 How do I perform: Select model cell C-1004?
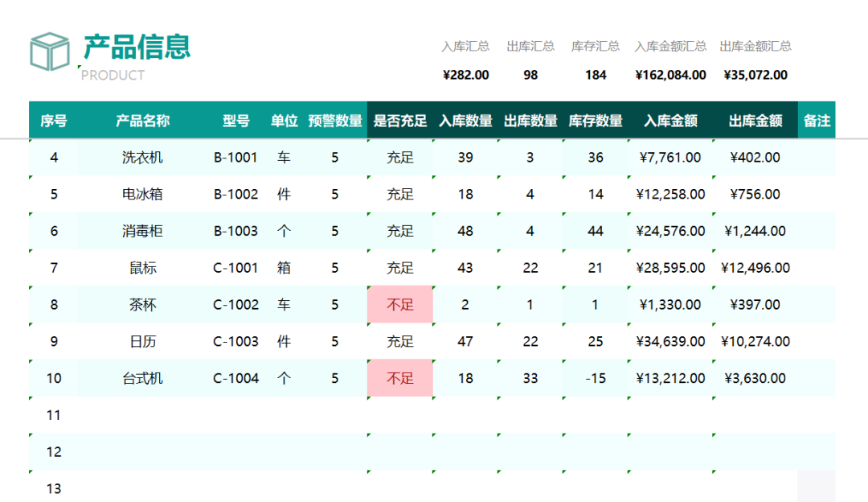pyautogui.click(x=235, y=378)
